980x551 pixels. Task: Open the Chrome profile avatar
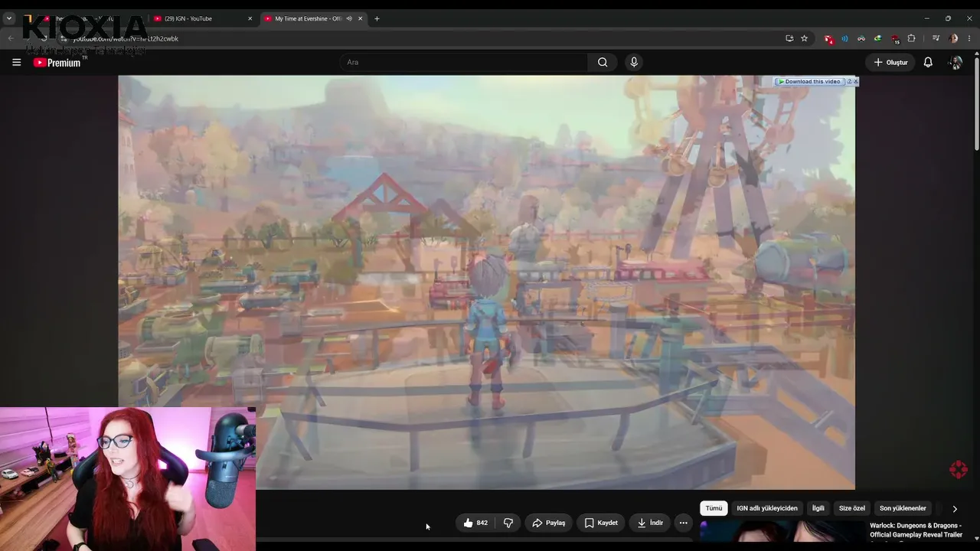click(953, 38)
